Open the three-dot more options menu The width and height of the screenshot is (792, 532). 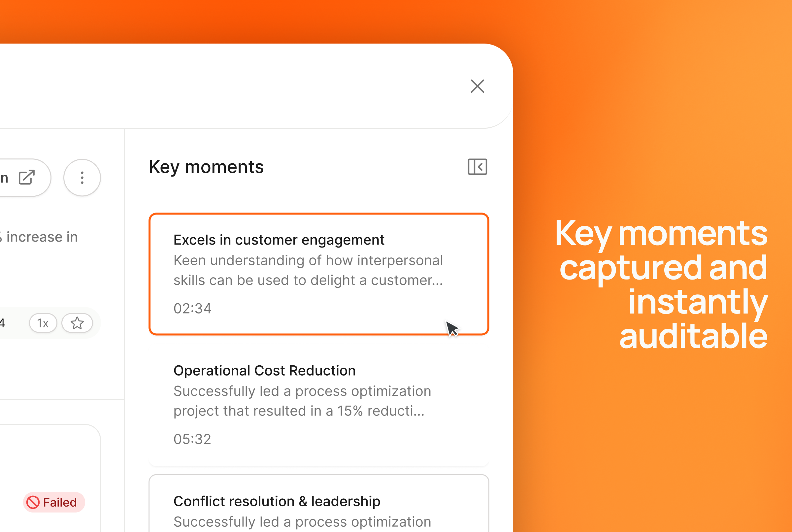pos(82,178)
